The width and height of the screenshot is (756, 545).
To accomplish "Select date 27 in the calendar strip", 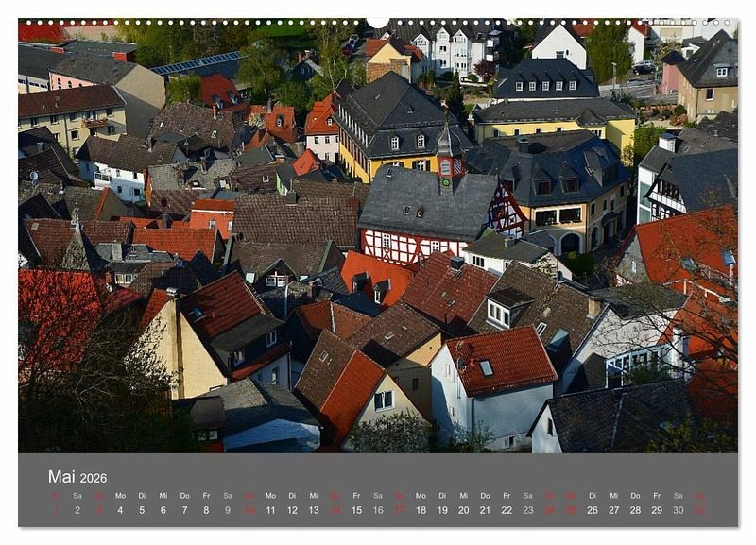I will click(x=613, y=510).
